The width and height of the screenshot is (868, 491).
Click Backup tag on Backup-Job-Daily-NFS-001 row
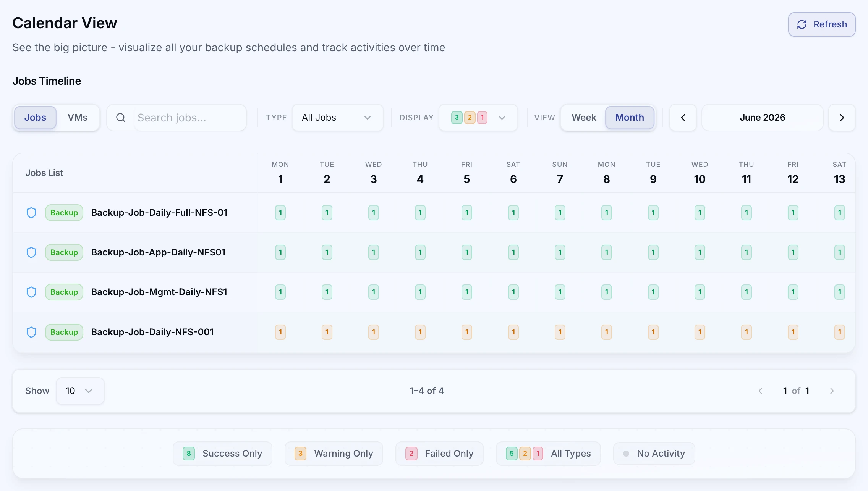pos(64,332)
